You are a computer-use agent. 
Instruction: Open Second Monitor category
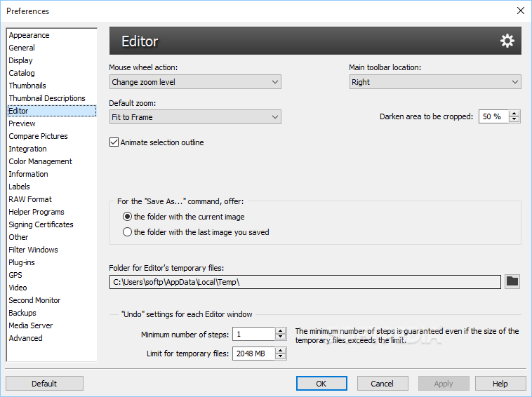(x=34, y=300)
